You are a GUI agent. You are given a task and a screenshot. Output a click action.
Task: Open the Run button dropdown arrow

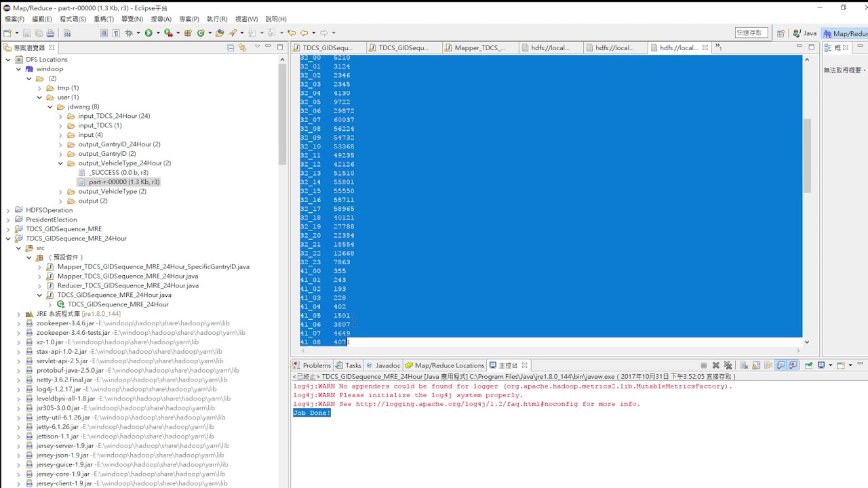point(158,33)
